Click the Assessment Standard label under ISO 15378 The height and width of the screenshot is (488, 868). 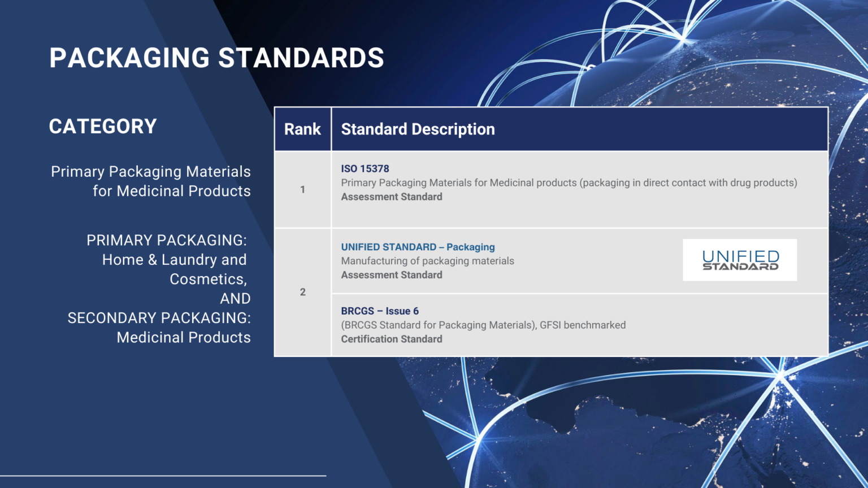pyautogui.click(x=392, y=197)
